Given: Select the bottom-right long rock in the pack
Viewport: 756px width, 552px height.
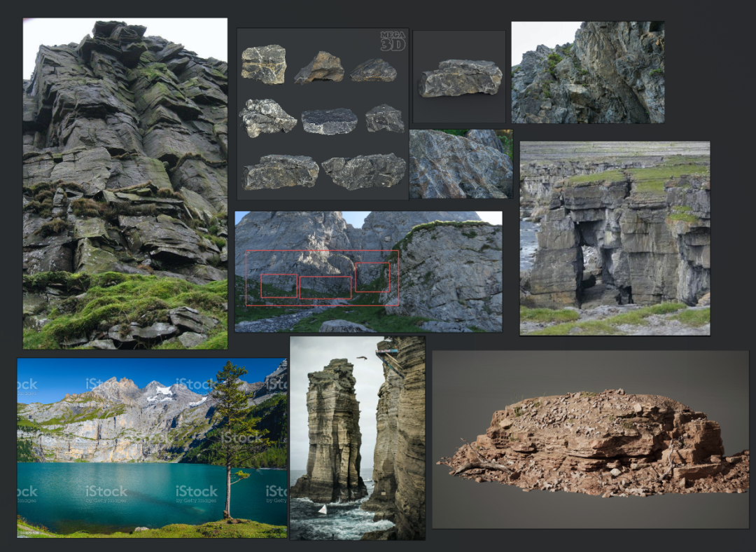Looking at the screenshot, I should pyautogui.click(x=364, y=172).
